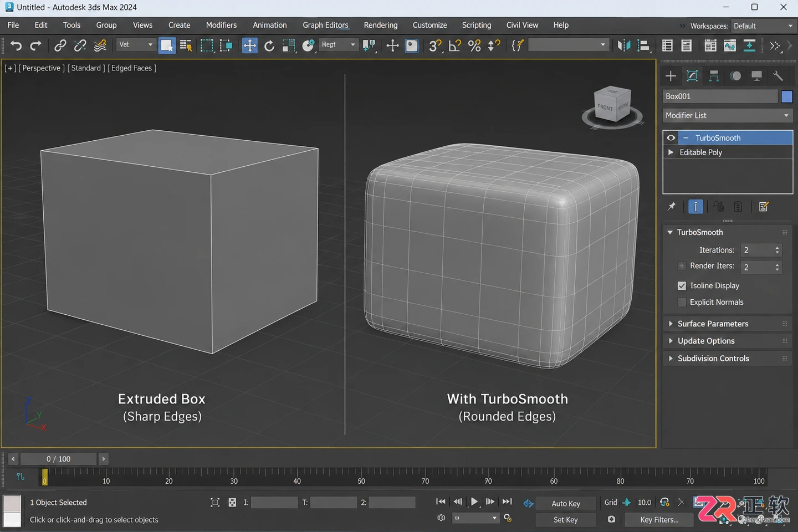Expand the Surface Parameters rollout
Viewport: 798px width, 532px height.
click(728, 324)
